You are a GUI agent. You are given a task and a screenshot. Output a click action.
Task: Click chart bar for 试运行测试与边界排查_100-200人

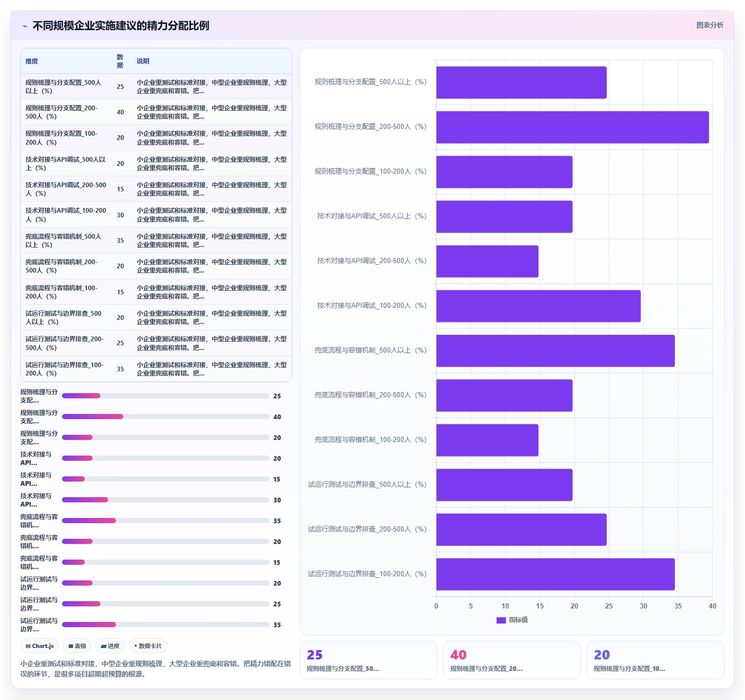coord(555,574)
